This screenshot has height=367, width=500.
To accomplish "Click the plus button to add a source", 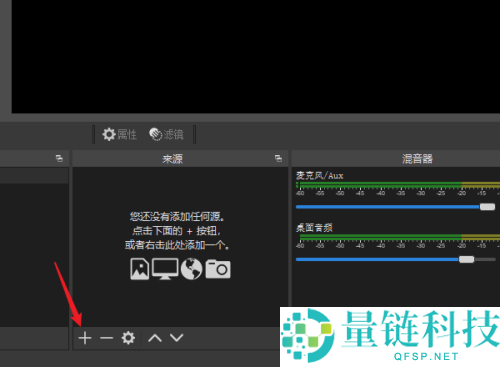I will click(85, 338).
